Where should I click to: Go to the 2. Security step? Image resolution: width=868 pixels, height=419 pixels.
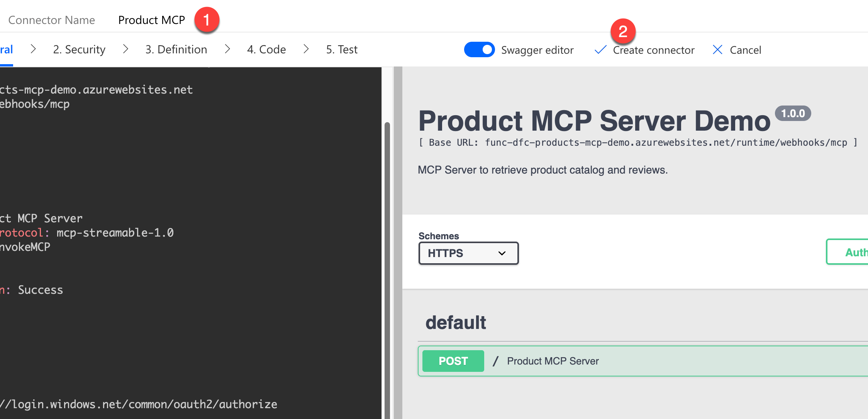(79, 49)
